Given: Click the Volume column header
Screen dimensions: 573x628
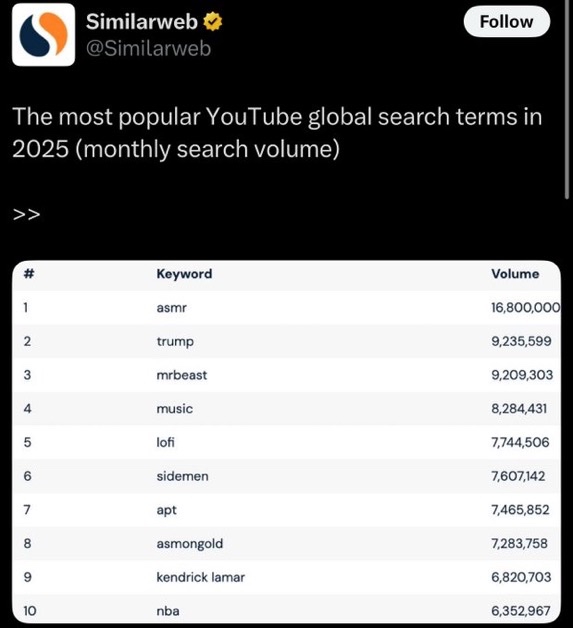Looking at the screenshot, I should click(515, 274).
